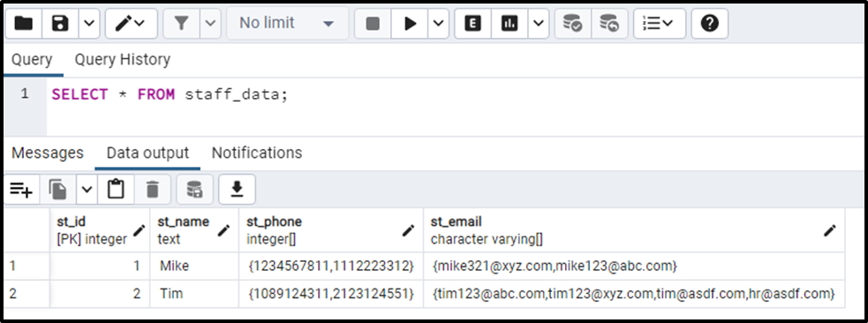868x323 pixels.
Task: Click the Commit database icon
Action: coord(573,23)
